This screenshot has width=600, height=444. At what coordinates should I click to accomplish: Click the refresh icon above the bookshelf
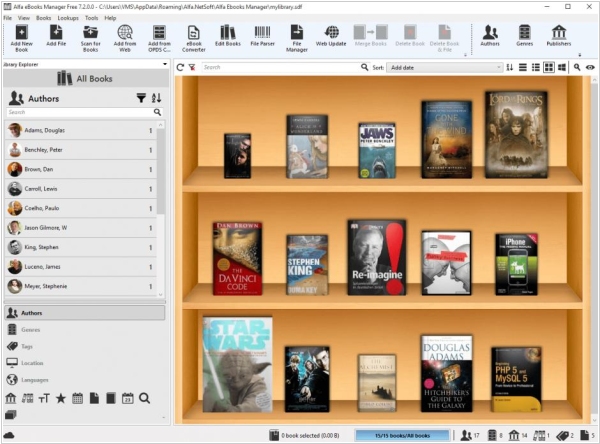[179, 67]
